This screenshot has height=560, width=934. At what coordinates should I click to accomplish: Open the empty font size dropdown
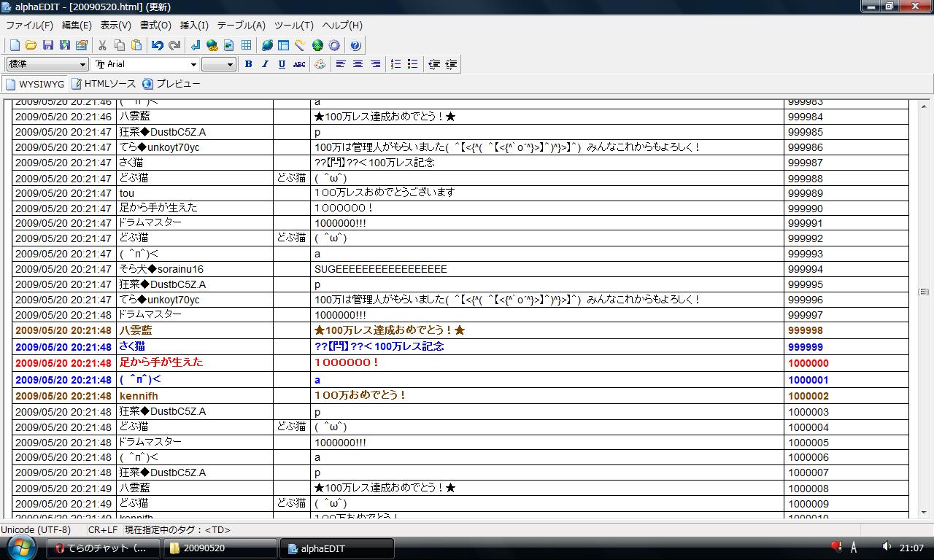pos(218,64)
